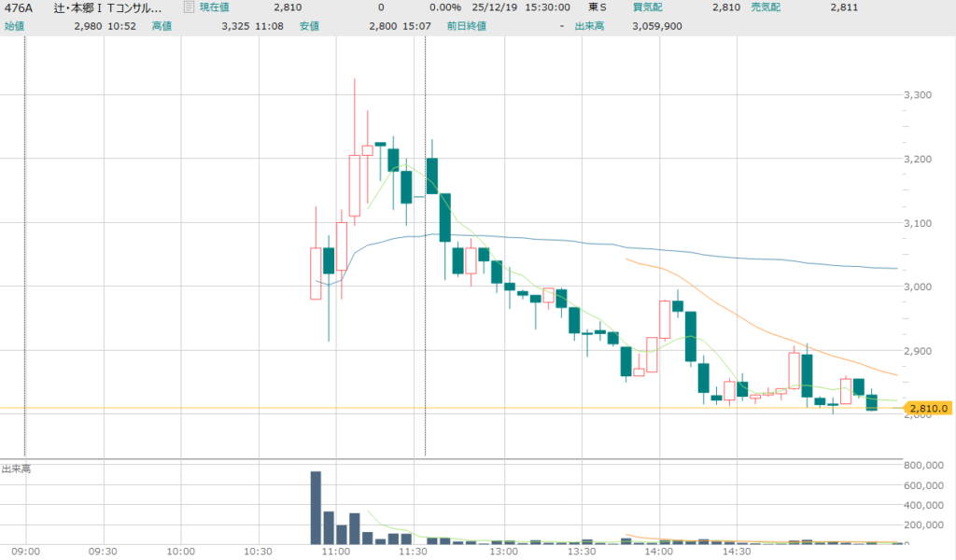Click the 09:00 label on time axis
This screenshot has height=560, width=956.
click(25, 553)
